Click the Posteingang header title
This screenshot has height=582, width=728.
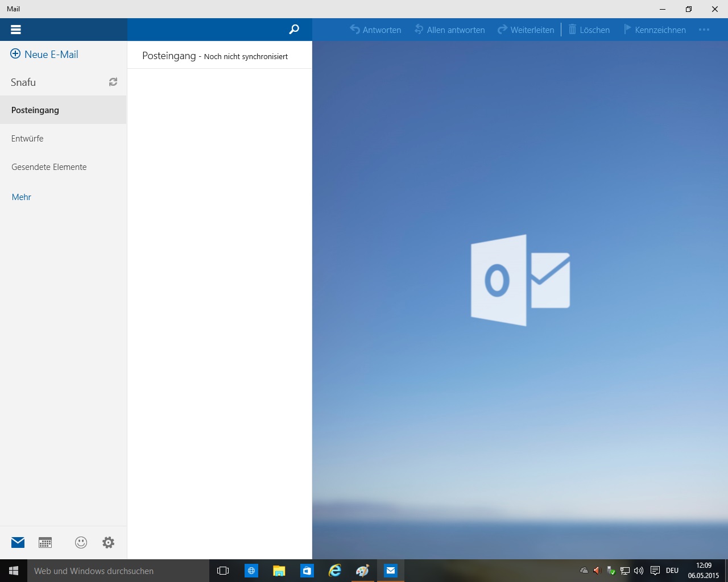coord(169,56)
